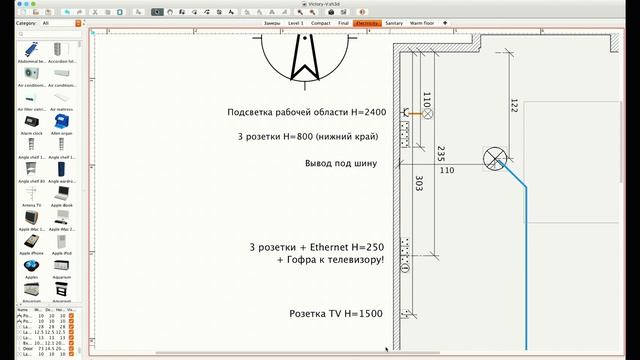The height and width of the screenshot is (360, 640).
Task: Switch to the Sanitary level tab
Action: tap(394, 23)
